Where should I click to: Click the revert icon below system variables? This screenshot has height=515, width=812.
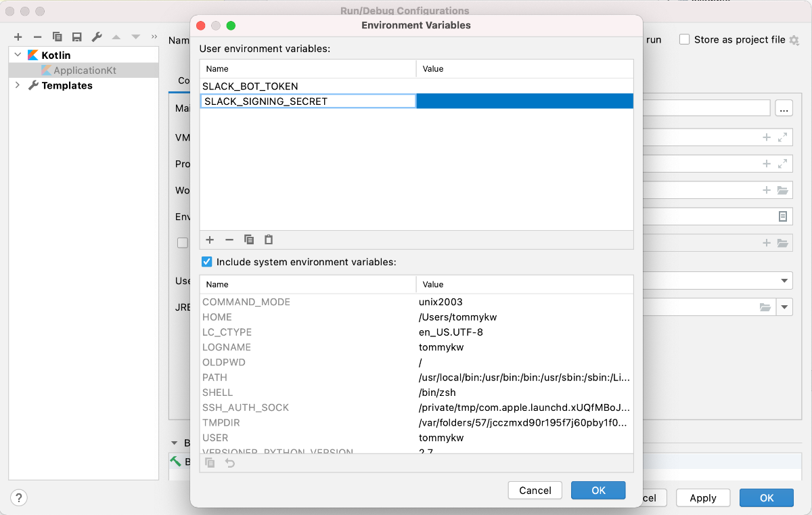click(x=230, y=463)
